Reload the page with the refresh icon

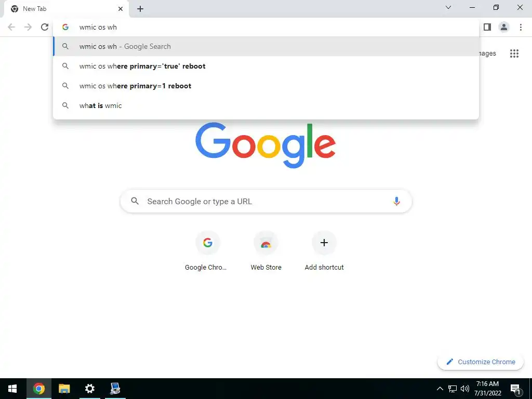pyautogui.click(x=45, y=27)
